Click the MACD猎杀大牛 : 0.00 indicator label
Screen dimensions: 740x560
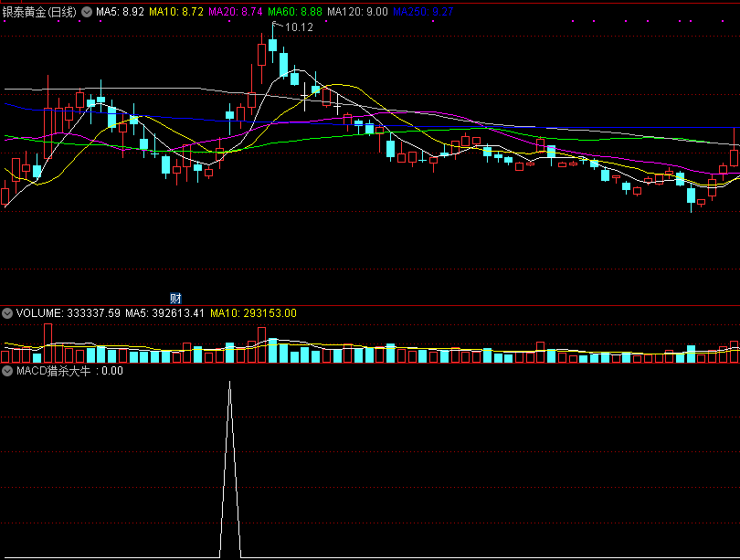(69, 371)
